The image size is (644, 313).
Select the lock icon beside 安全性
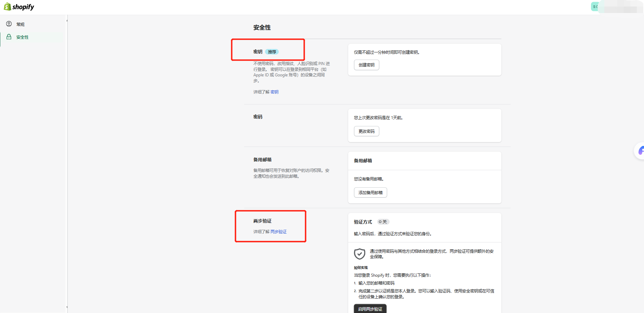click(x=9, y=37)
